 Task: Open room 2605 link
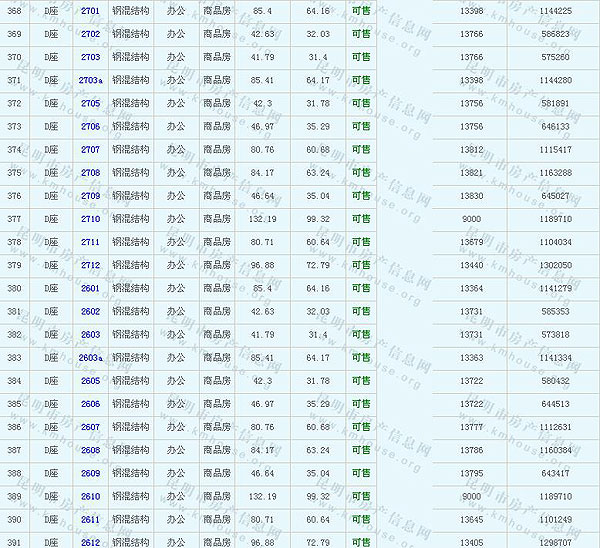pyautogui.click(x=90, y=380)
